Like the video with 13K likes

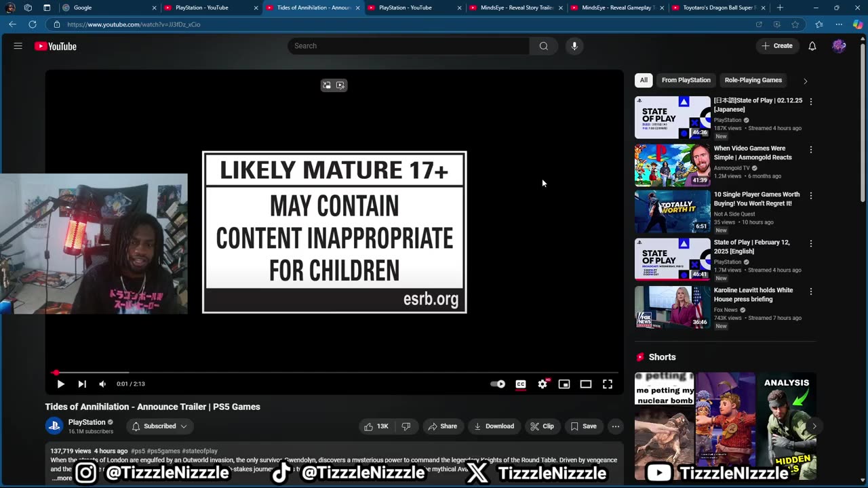coord(376,426)
